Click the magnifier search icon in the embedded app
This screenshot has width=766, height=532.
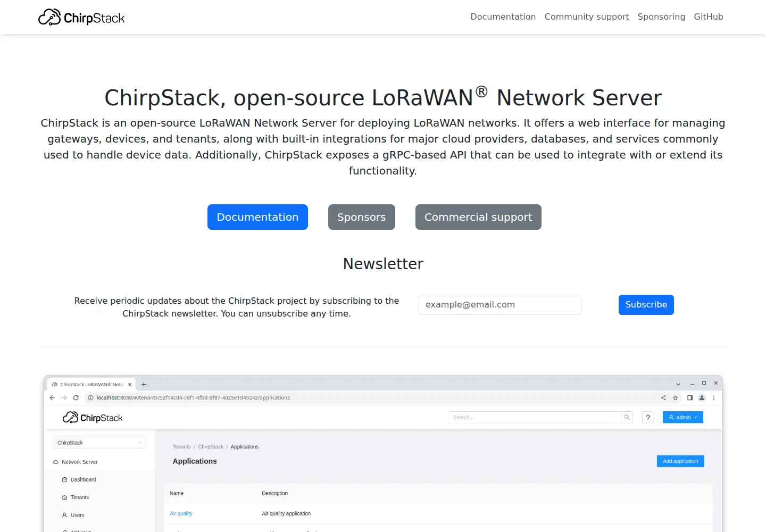[x=627, y=417]
